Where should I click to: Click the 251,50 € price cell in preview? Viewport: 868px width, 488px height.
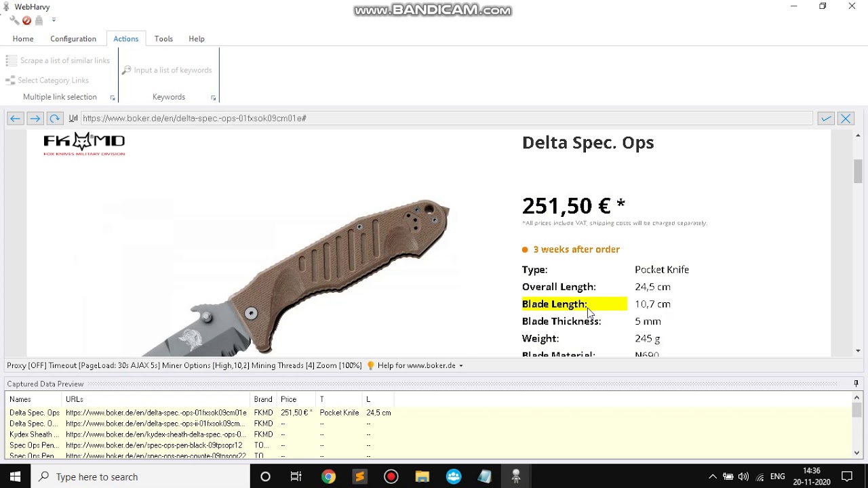click(296, 413)
